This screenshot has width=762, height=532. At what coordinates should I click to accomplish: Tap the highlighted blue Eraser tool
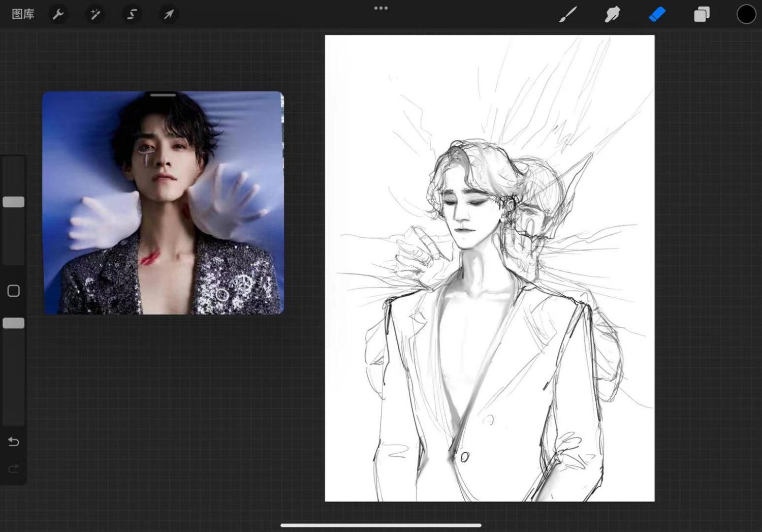click(x=657, y=14)
